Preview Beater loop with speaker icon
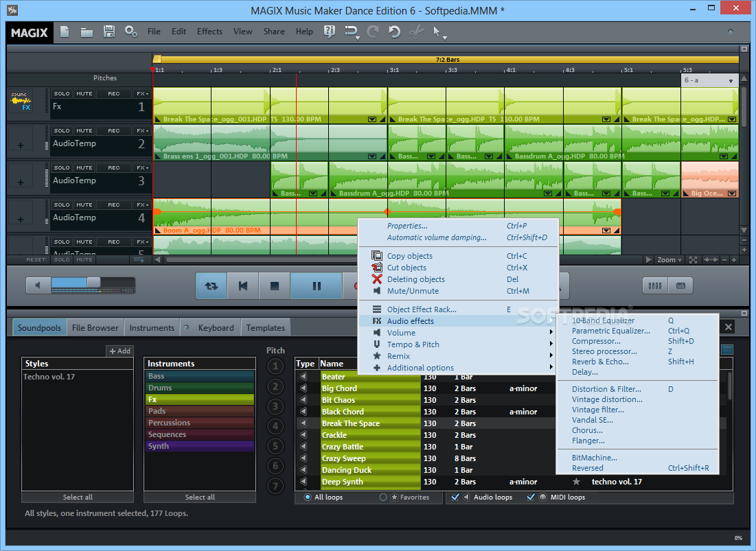This screenshot has width=756, height=551. tap(303, 376)
